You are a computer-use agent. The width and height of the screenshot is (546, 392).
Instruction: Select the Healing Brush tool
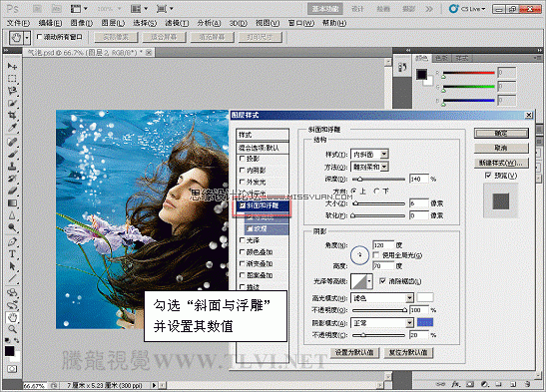pos(12,142)
